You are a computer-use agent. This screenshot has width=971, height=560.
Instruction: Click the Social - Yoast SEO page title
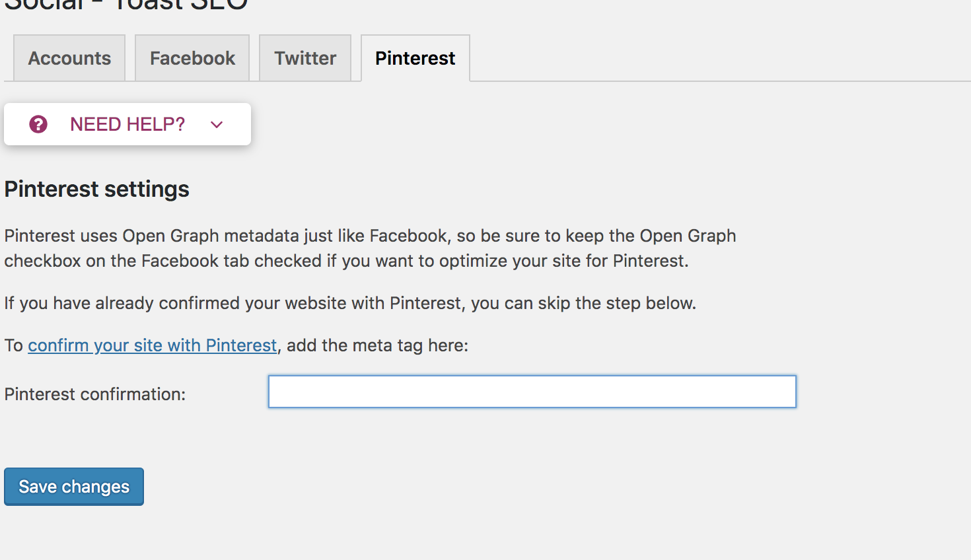126,5
